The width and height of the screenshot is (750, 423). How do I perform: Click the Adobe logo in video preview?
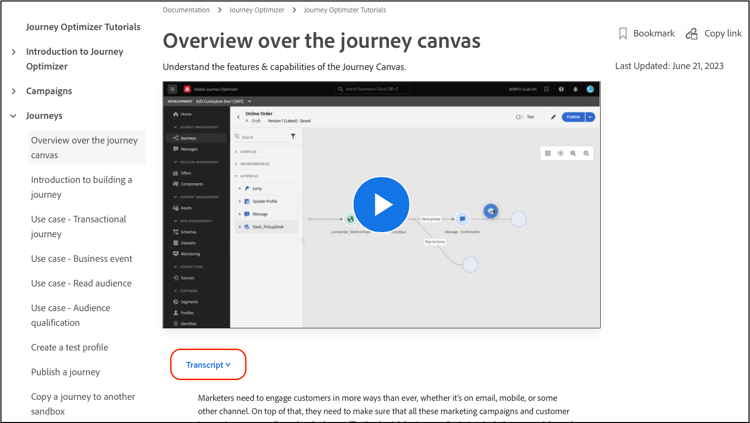coord(188,89)
